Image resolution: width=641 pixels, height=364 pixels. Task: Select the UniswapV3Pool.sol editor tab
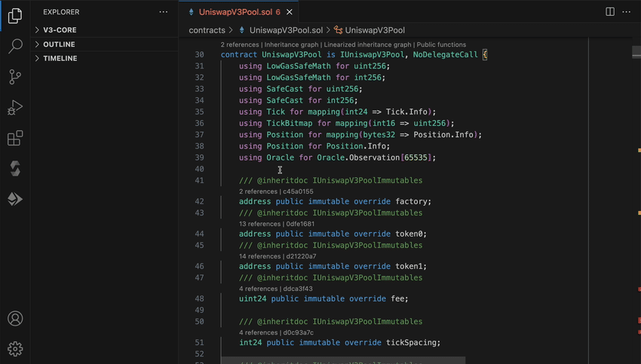coord(235,12)
